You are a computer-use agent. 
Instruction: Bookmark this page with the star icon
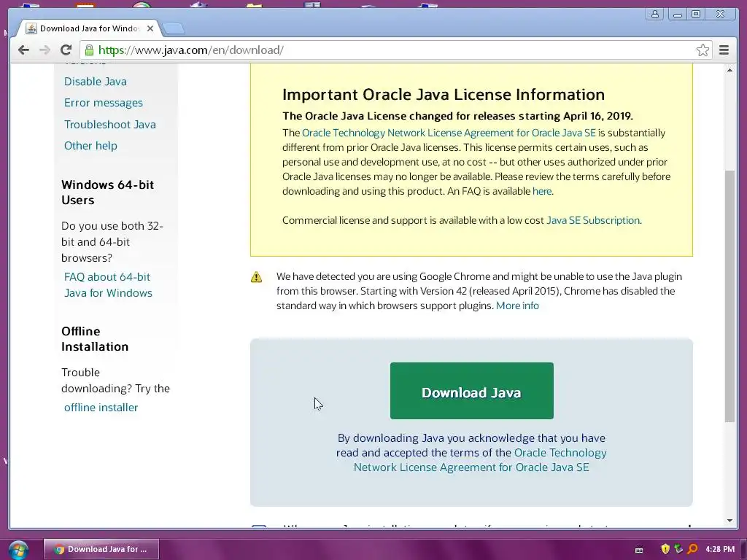click(x=703, y=50)
